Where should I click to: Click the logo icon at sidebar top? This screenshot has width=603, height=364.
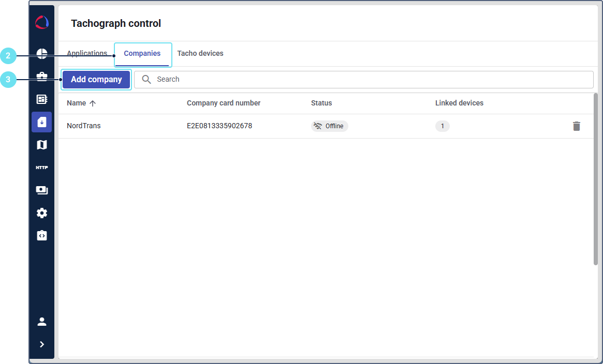(41, 23)
